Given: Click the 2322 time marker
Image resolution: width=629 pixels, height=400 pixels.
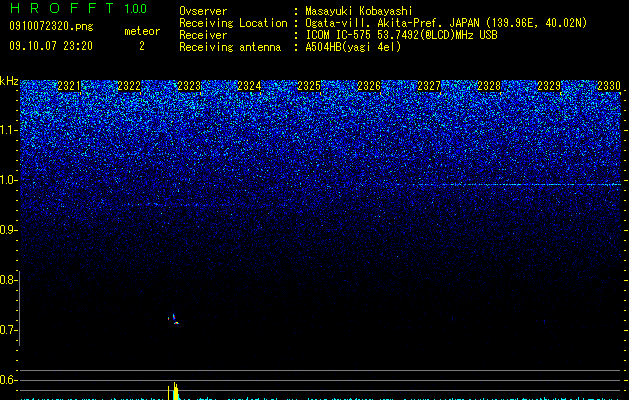Looking at the screenshot, I should pos(129,86).
